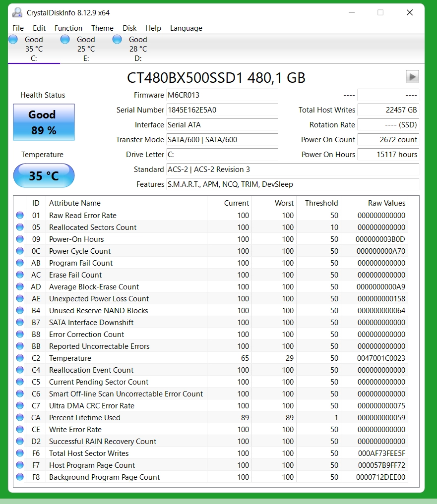This screenshot has width=437, height=504.
Task: Click status orb of Ultra DMA CRC Error Rate
Action: pyautogui.click(x=20, y=405)
